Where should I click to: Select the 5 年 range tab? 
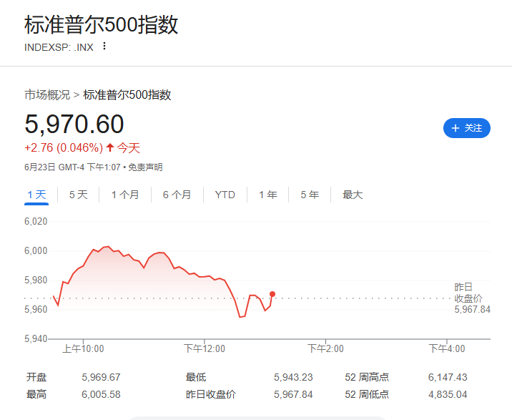point(310,195)
